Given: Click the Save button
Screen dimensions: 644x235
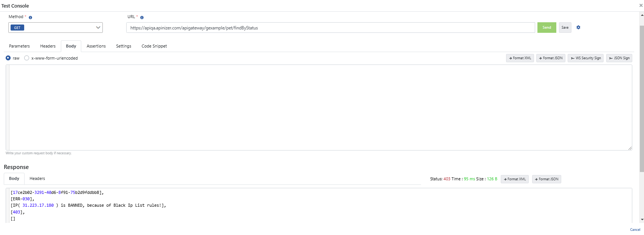Looking at the screenshot, I should pos(565,28).
